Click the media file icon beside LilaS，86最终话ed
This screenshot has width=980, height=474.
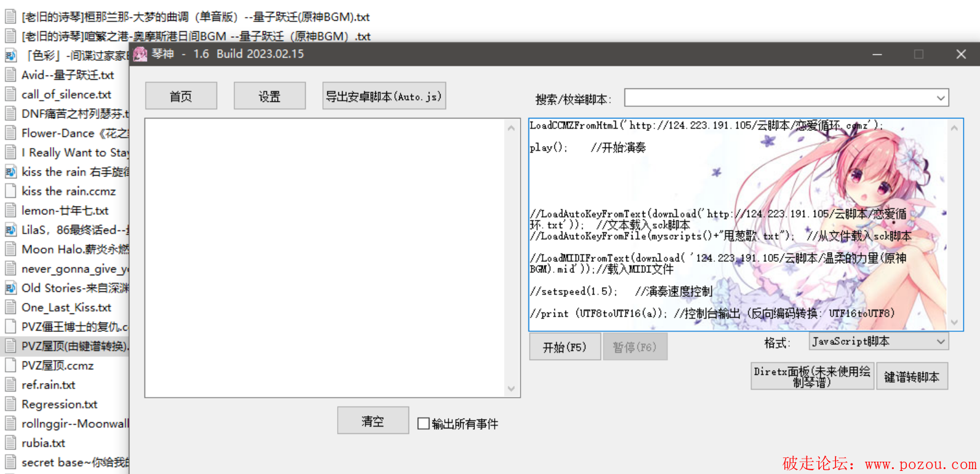click(x=10, y=230)
